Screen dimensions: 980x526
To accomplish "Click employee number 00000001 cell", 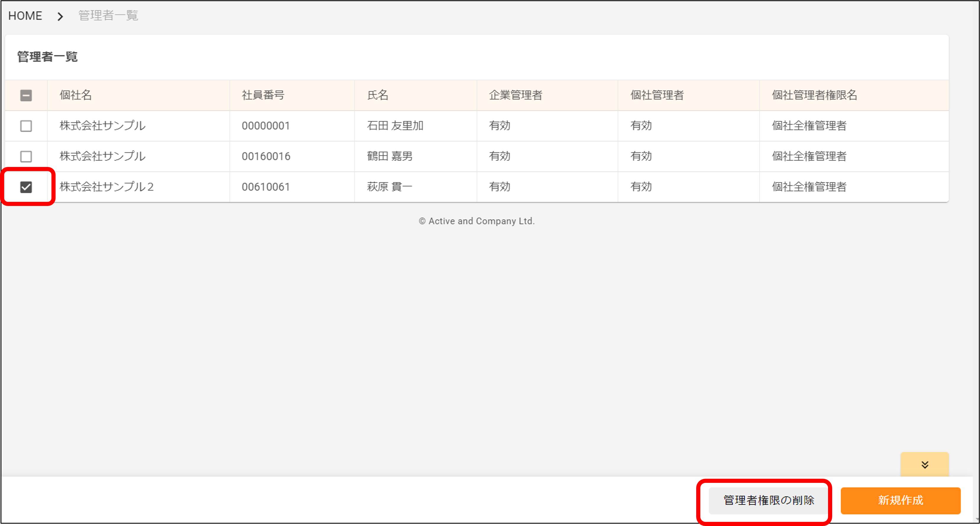I will tap(265, 126).
